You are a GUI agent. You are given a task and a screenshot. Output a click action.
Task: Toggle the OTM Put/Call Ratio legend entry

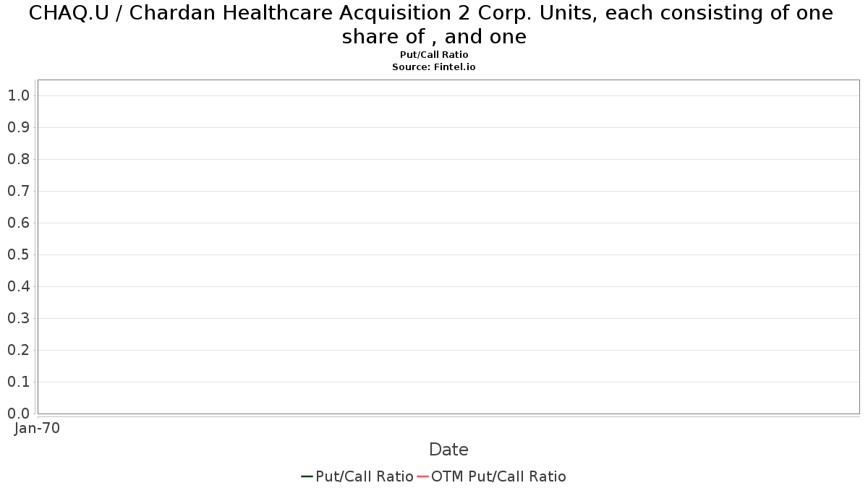click(x=492, y=476)
